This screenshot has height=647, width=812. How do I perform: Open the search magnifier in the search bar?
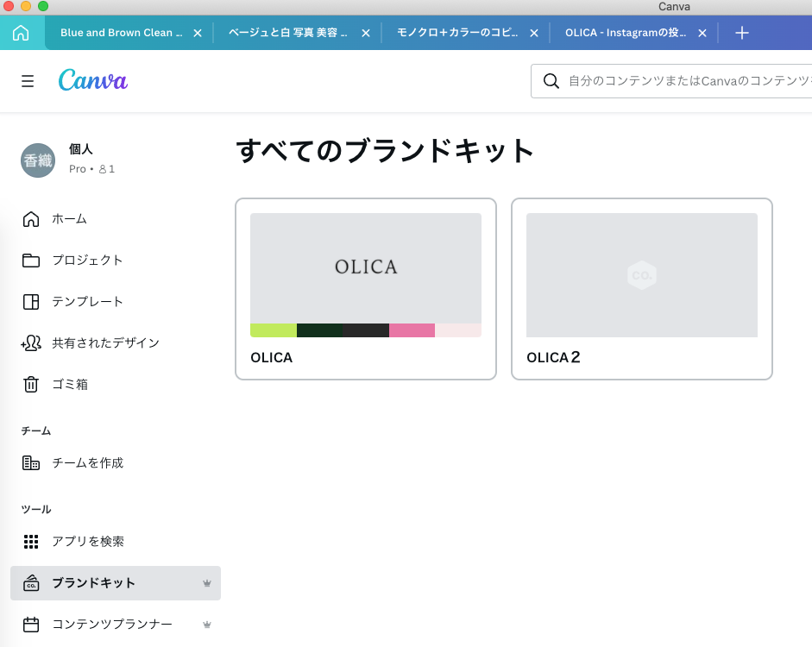[x=551, y=80]
